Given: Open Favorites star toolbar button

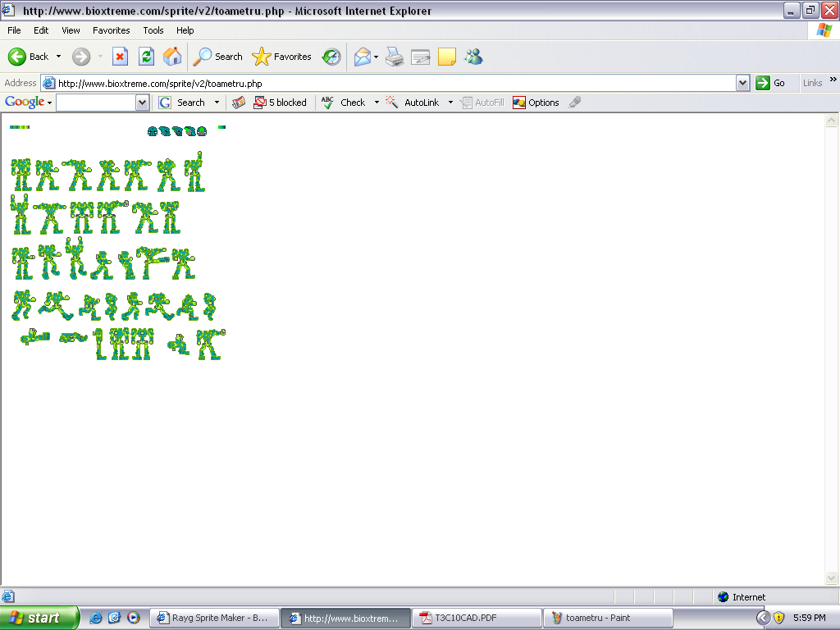Looking at the screenshot, I should coord(282,57).
